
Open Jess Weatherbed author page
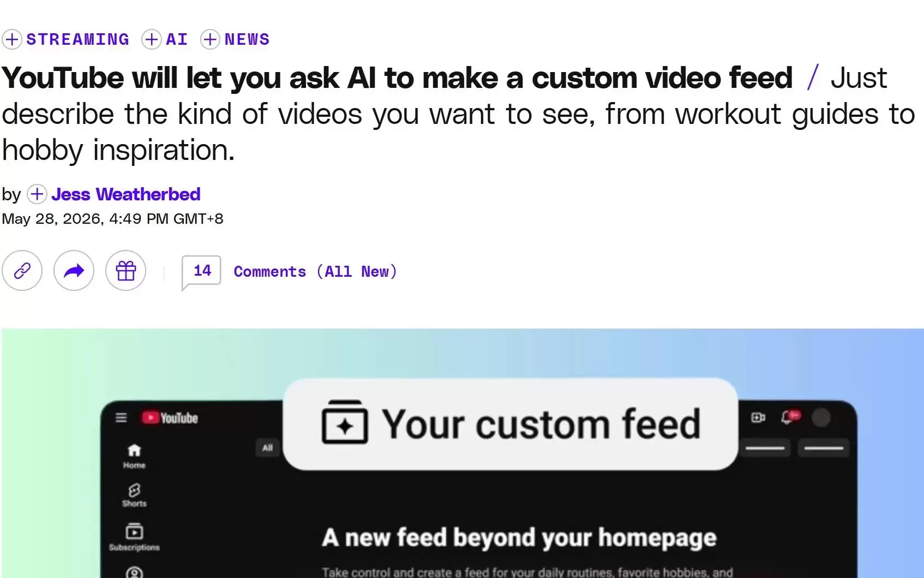[x=126, y=194]
